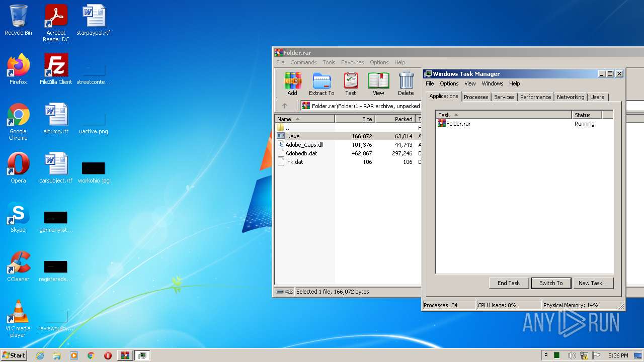Select the Skype desktop shortcut
The image size is (644, 362).
18,217
